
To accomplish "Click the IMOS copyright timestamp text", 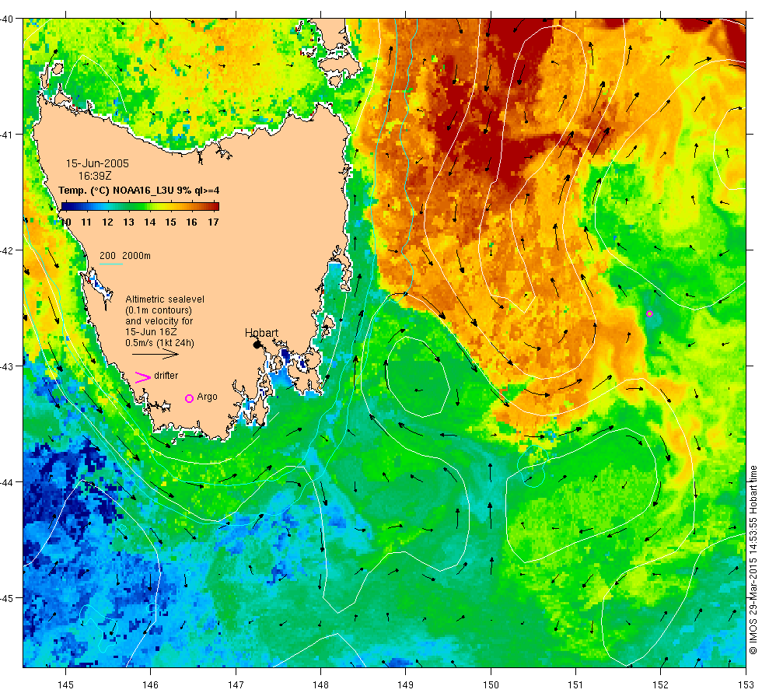I will coord(753,559).
